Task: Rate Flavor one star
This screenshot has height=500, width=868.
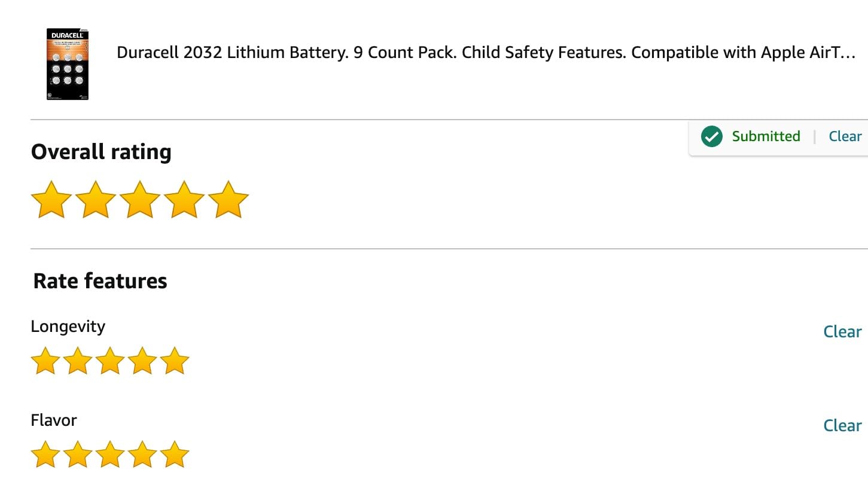Action: point(45,455)
